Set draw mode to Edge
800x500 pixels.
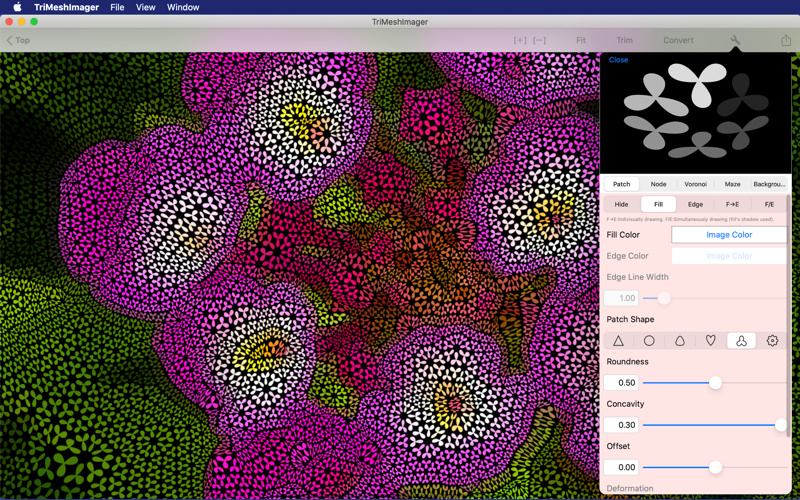[x=695, y=204]
